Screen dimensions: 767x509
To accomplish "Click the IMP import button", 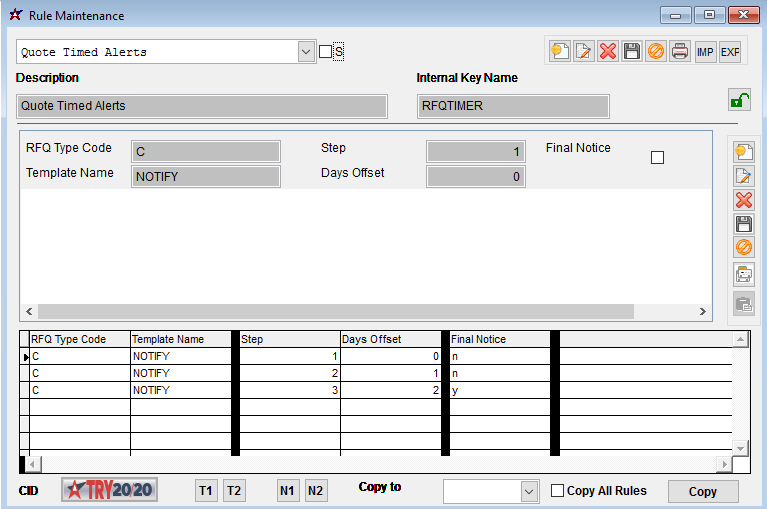I will point(706,51).
